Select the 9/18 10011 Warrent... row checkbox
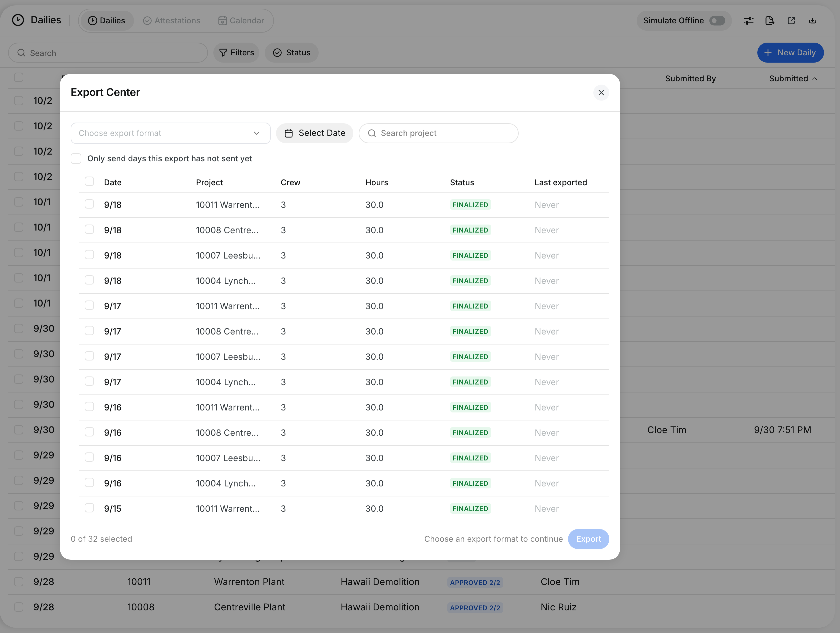 click(89, 204)
